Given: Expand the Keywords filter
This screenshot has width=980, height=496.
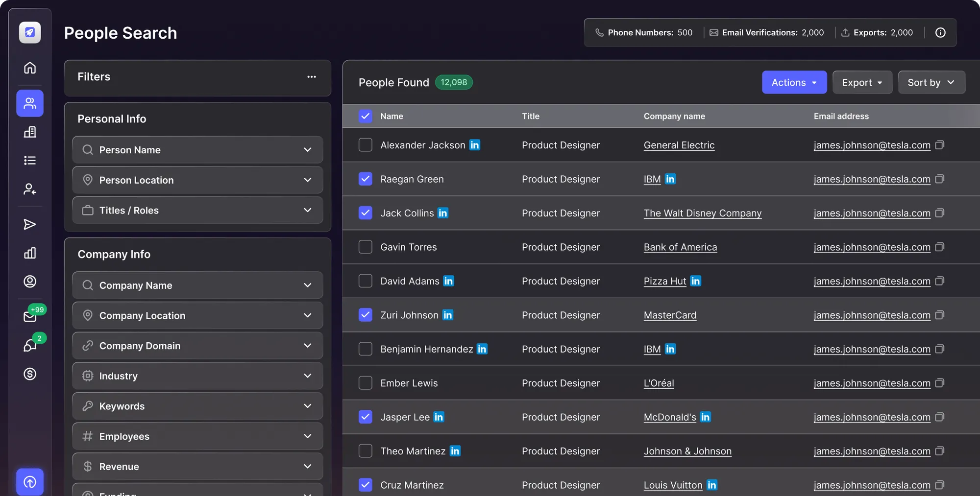Looking at the screenshot, I should point(197,406).
